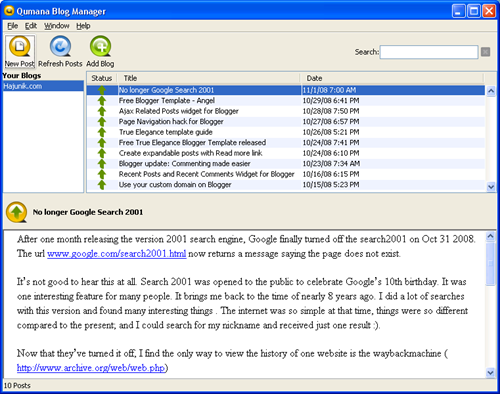
Task: Click status arrow for True Elegance template guide
Action: (x=102, y=132)
